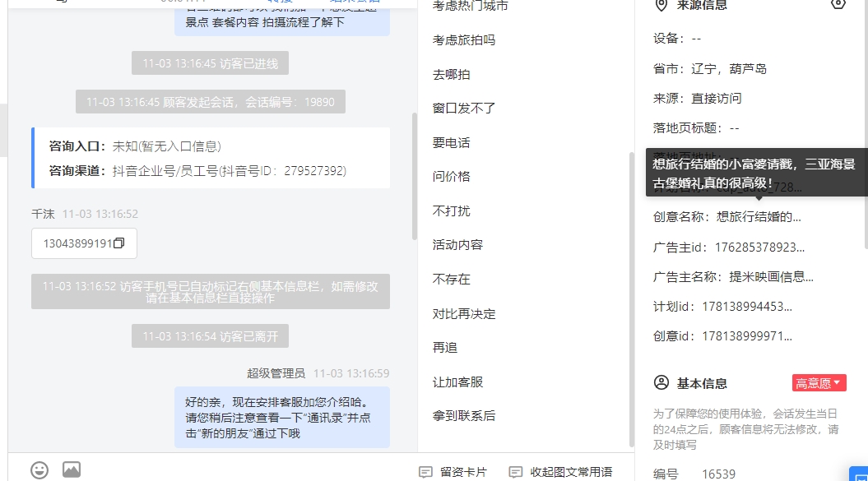Click 广告主名称 value 提米映画信息
The width and height of the screenshot is (868, 481).
771,277
